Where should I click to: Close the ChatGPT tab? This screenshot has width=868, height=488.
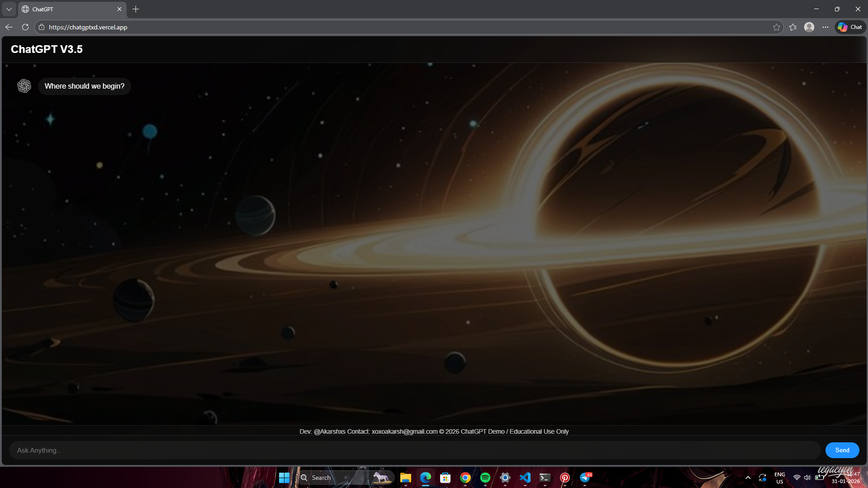click(x=119, y=9)
